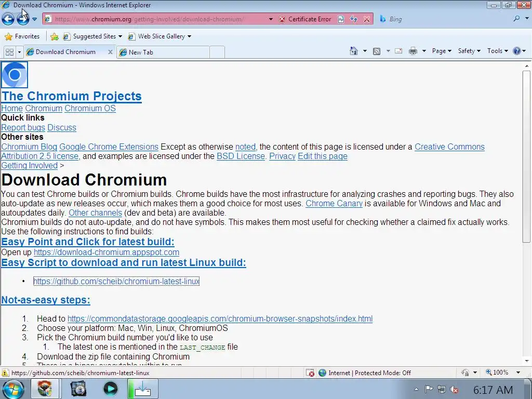The image size is (532, 399).
Task: Open the Tools menu
Action: pyautogui.click(x=497, y=51)
